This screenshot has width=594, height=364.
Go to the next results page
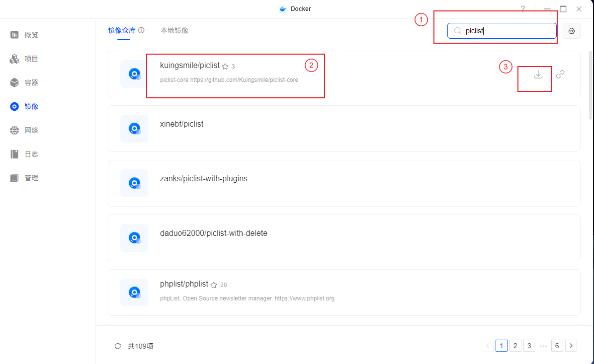tap(571, 346)
